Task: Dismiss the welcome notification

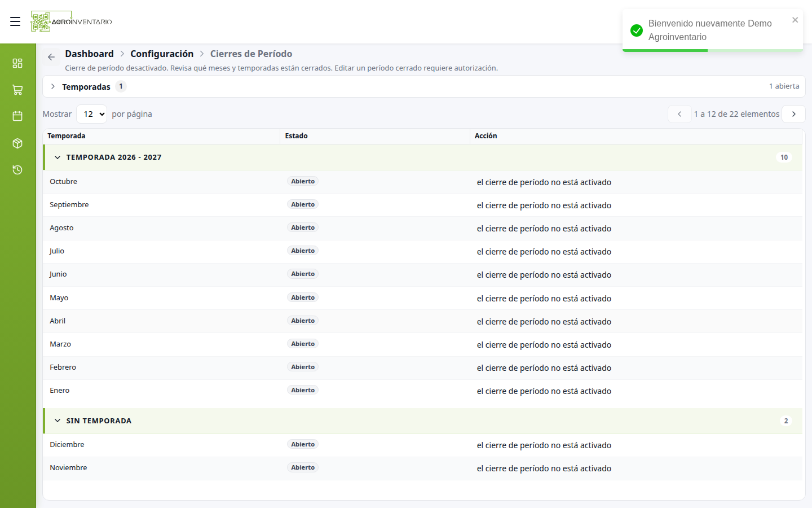Action: (795, 20)
